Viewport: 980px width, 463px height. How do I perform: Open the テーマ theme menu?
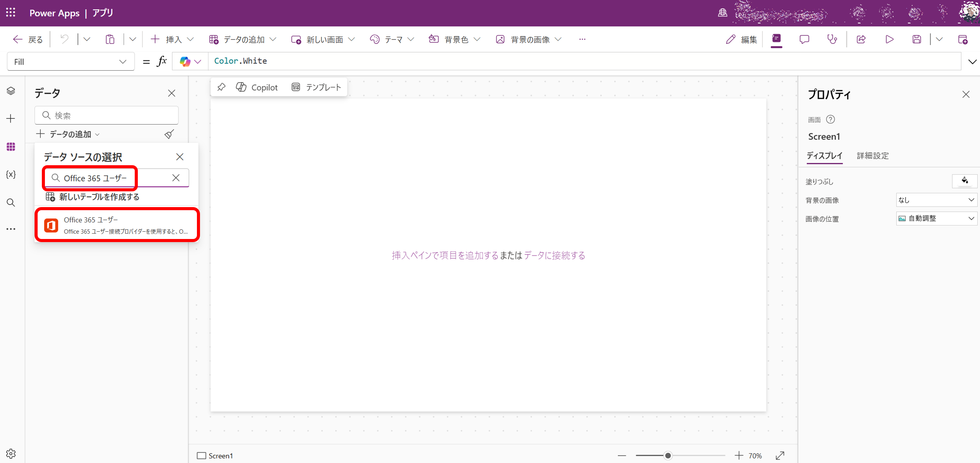tap(392, 39)
